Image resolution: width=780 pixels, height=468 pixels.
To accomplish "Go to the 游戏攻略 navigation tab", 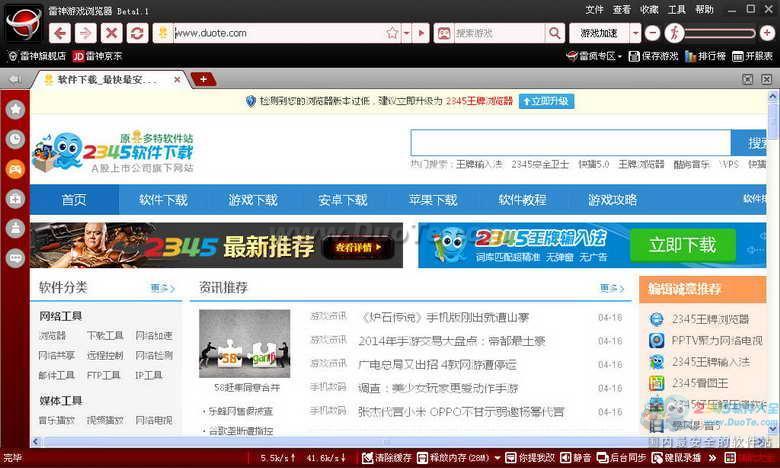I will click(x=612, y=200).
